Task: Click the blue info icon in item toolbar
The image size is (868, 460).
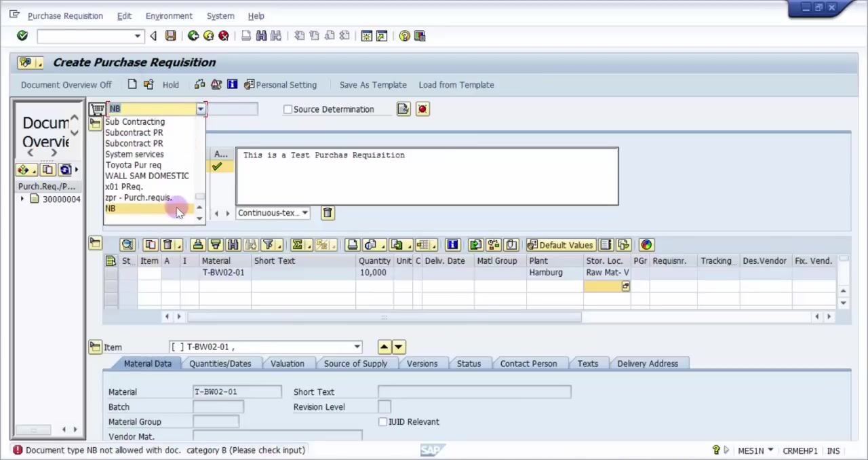Action: [x=452, y=245]
